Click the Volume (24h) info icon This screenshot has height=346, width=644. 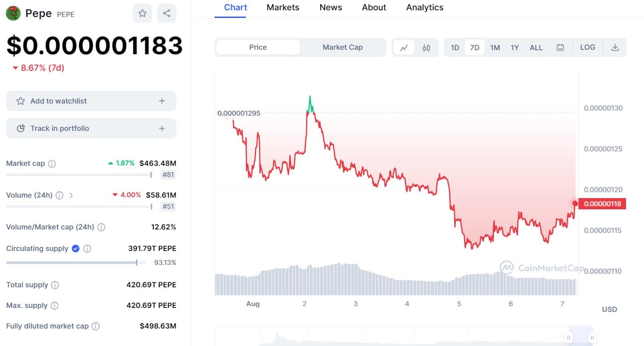59,195
